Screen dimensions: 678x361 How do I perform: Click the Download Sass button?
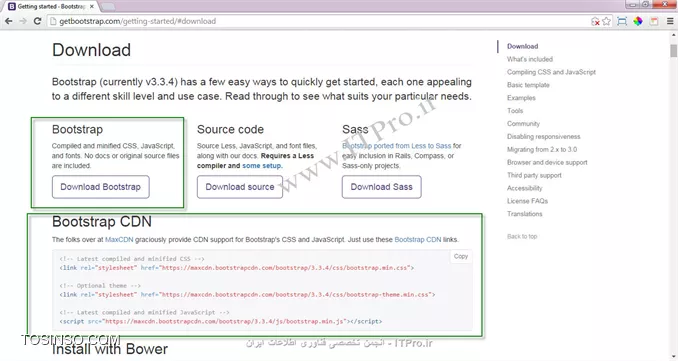point(381,187)
